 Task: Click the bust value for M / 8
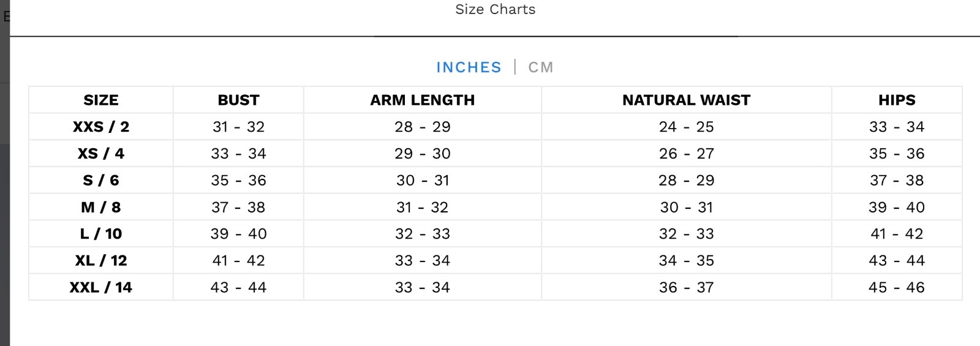(x=238, y=208)
